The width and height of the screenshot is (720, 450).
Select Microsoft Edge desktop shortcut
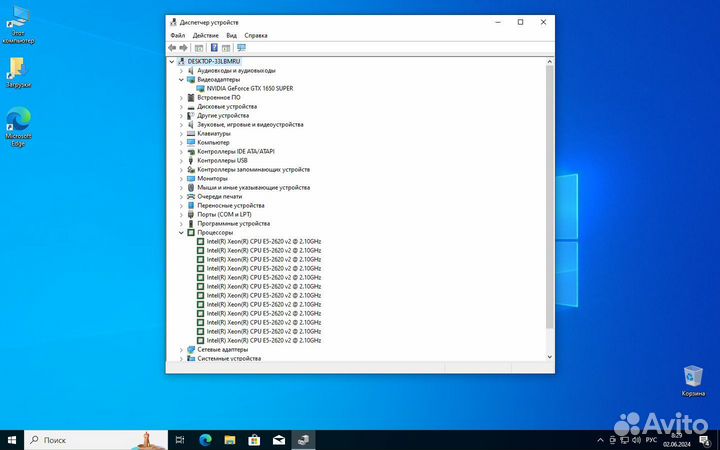coord(18,127)
